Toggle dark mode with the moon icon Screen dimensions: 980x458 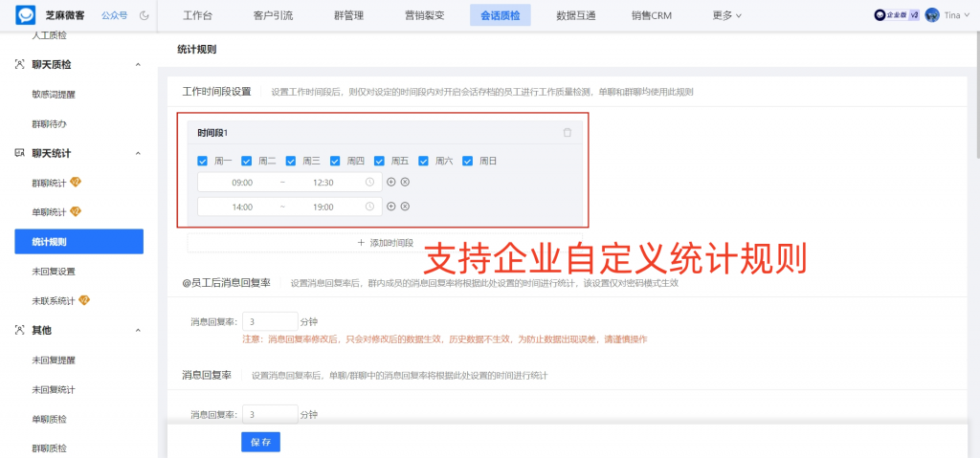pyautogui.click(x=145, y=15)
